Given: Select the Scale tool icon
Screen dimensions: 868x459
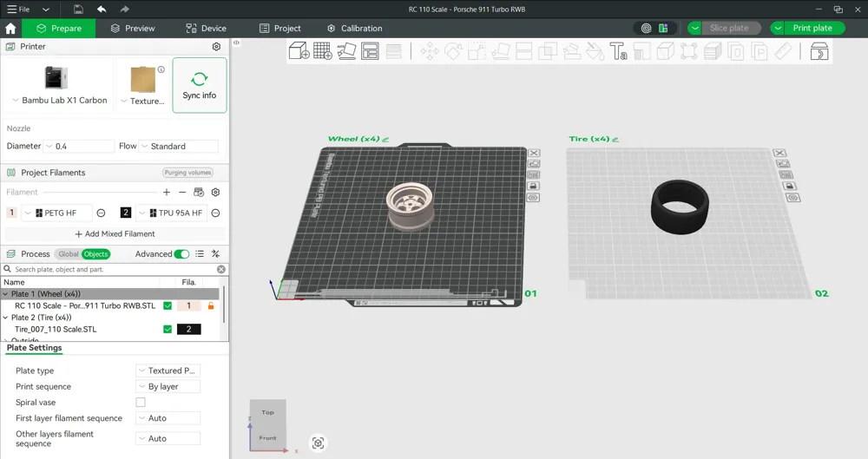Looking at the screenshot, I should (477, 51).
